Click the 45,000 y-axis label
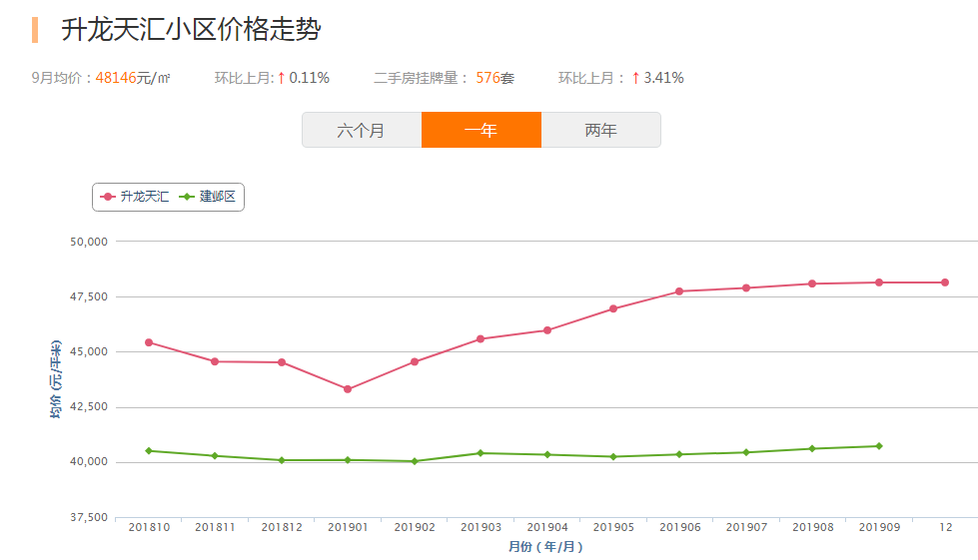Viewport: 978px width, 560px height. click(x=89, y=352)
